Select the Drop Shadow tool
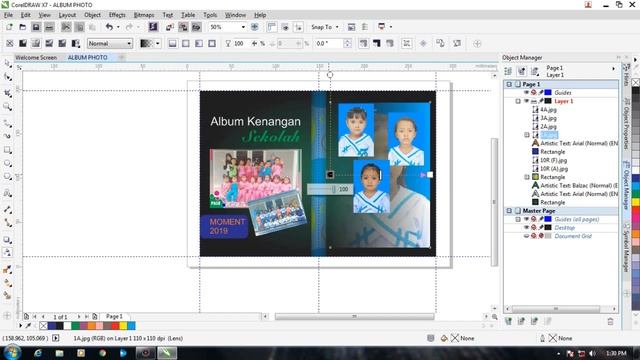The image size is (640, 360). pyautogui.click(x=7, y=240)
